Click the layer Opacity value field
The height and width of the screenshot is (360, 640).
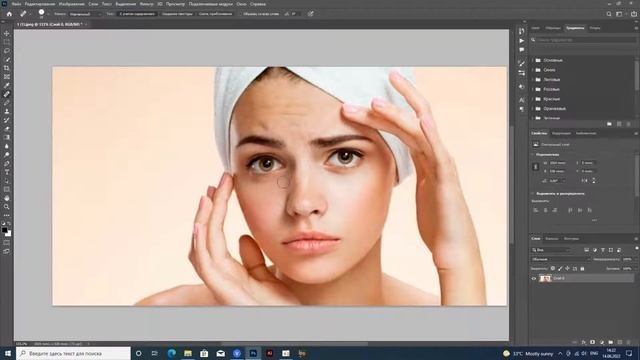(627, 259)
